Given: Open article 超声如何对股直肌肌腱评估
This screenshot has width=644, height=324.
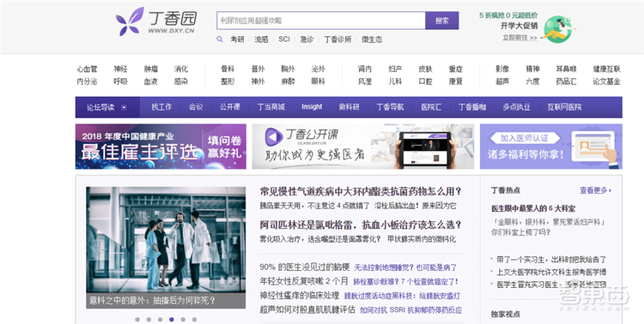Looking at the screenshot, I should tap(308, 310).
